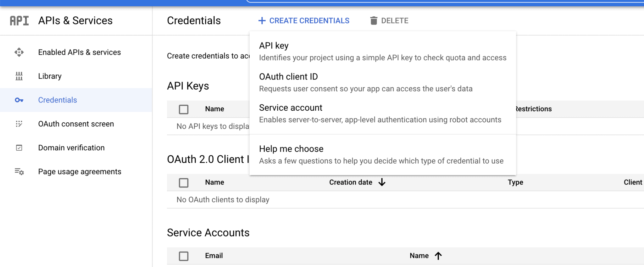Image resolution: width=644 pixels, height=267 pixels.
Task: Click the OAuth consent screen icon
Action: point(19,124)
